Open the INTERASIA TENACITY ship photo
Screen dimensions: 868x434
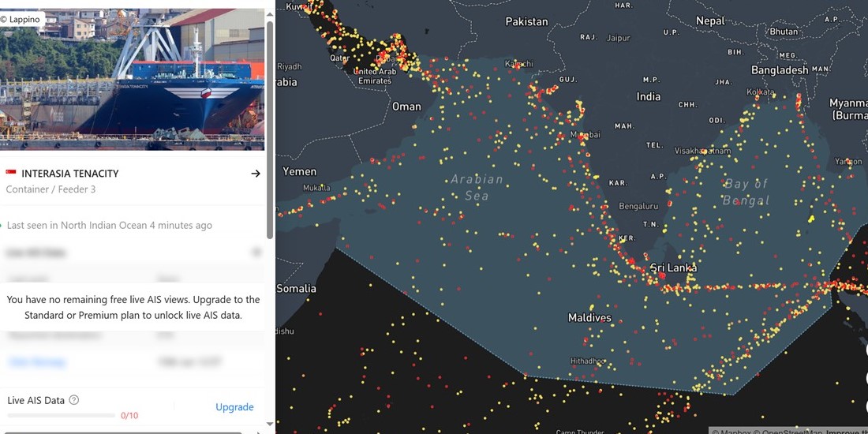tap(132, 79)
